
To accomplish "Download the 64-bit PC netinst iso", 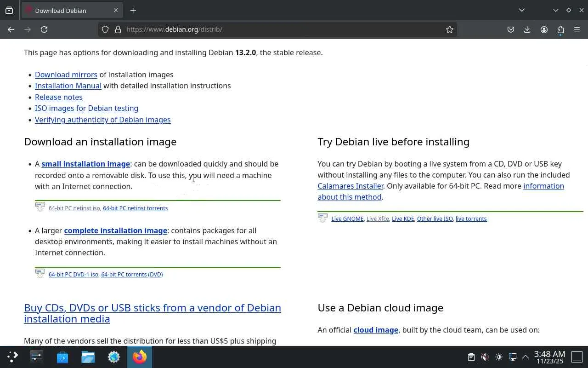I will 74,208.
